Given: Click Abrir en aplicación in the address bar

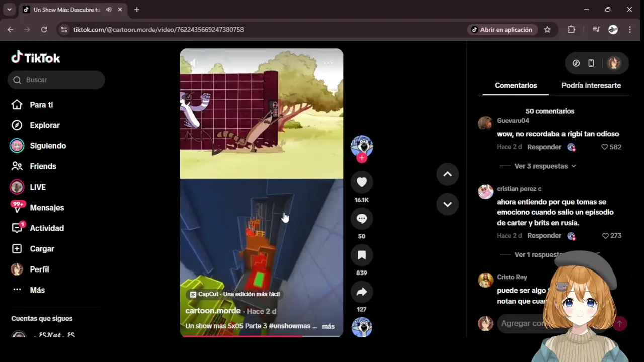Looking at the screenshot, I should pyautogui.click(x=501, y=30).
